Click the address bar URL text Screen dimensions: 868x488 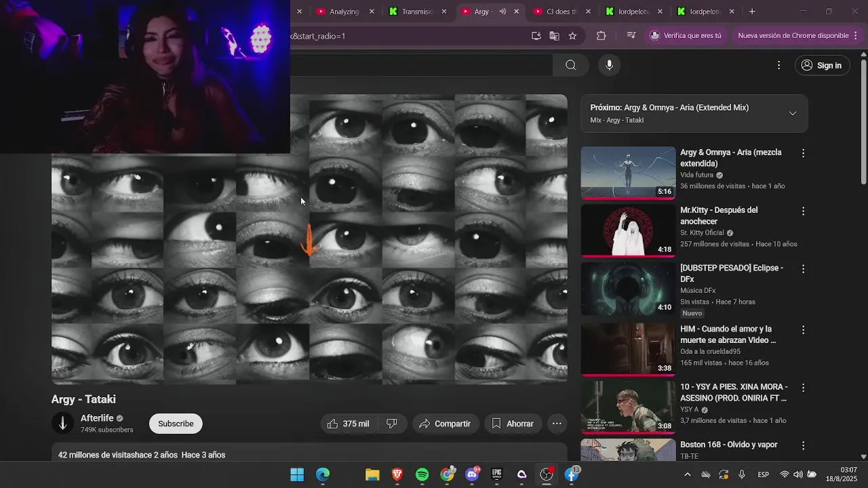[319, 36]
